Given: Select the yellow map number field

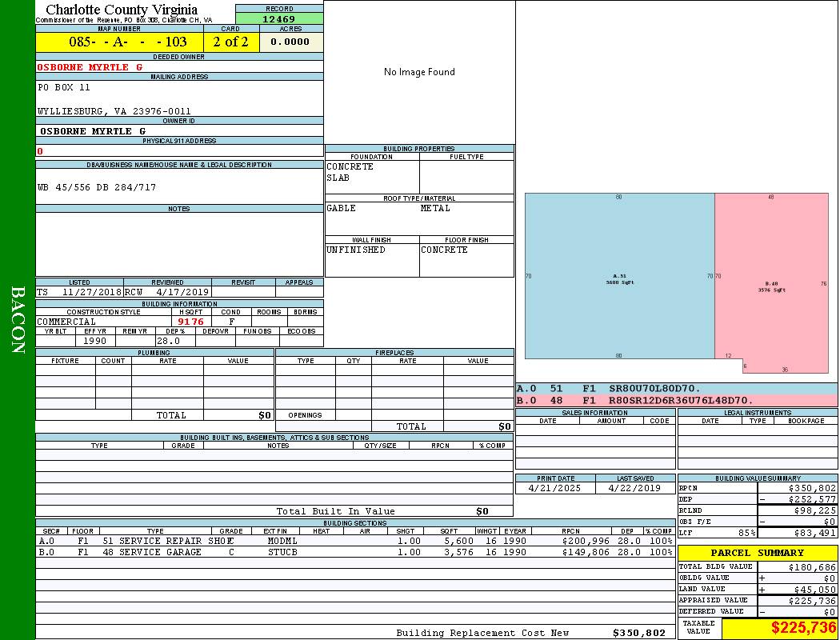Looking at the screenshot, I should tap(119, 42).
